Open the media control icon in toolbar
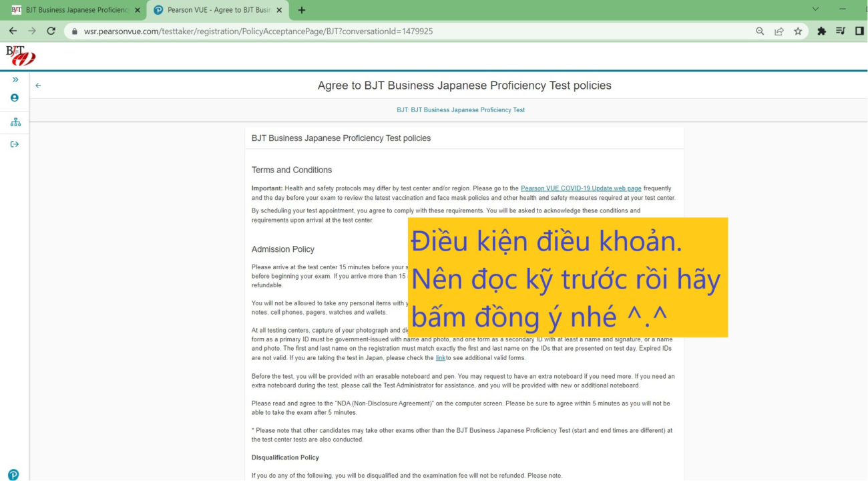Screen dimensions: 868x481 click(840, 31)
